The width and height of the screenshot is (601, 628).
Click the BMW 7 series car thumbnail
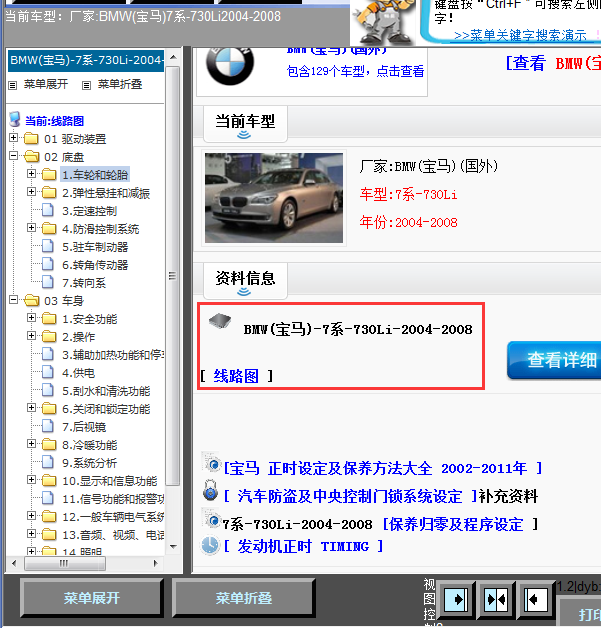pos(274,198)
